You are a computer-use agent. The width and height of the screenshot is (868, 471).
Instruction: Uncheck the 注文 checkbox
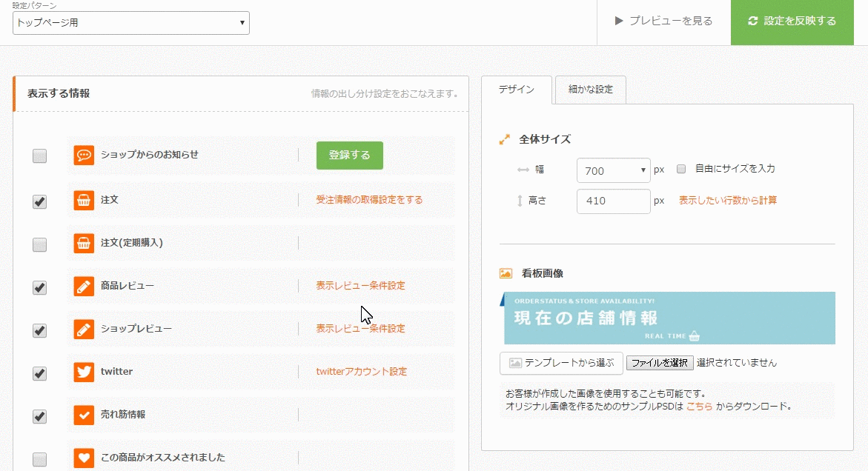pos(40,201)
